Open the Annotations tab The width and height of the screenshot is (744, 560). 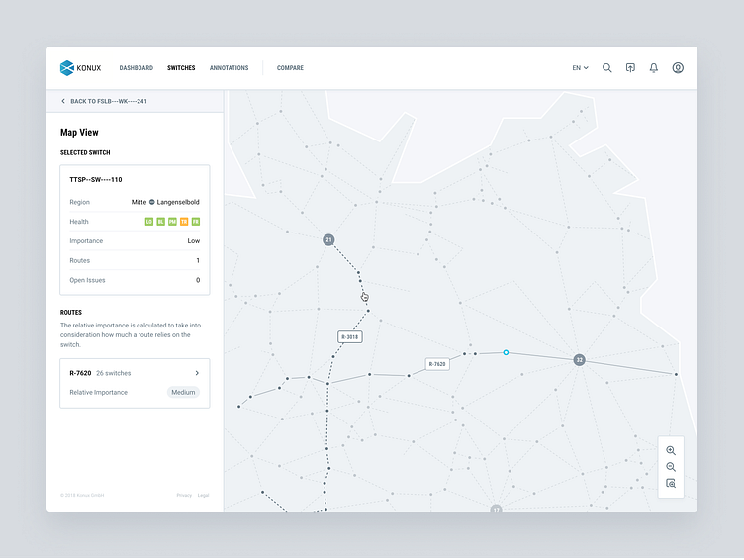coord(229,68)
